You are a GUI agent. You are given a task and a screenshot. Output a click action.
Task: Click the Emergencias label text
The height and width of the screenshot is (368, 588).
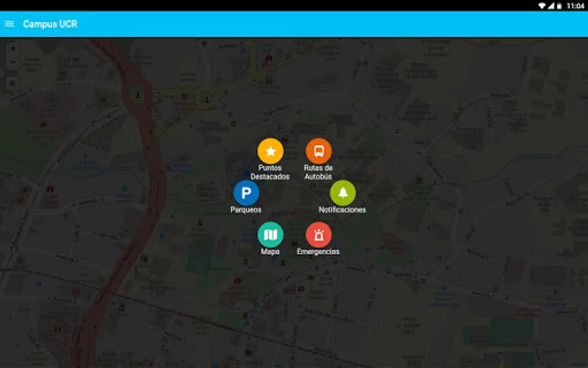(318, 251)
